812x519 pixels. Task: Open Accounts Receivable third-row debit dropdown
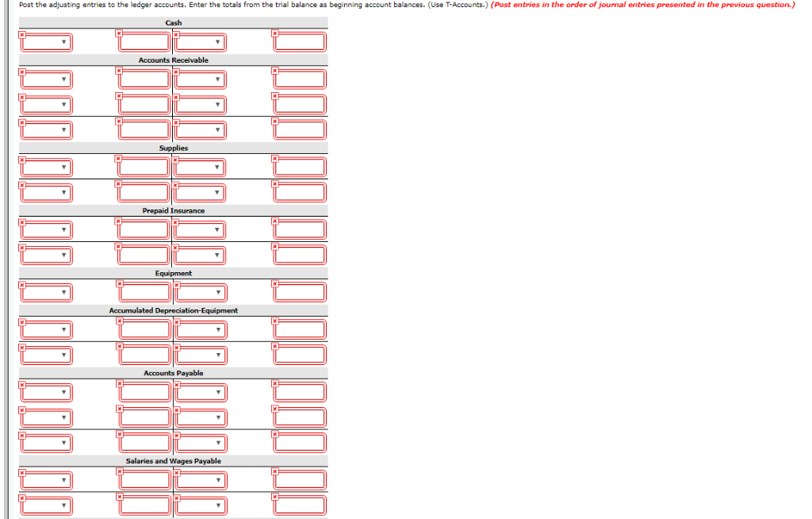[47, 129]
